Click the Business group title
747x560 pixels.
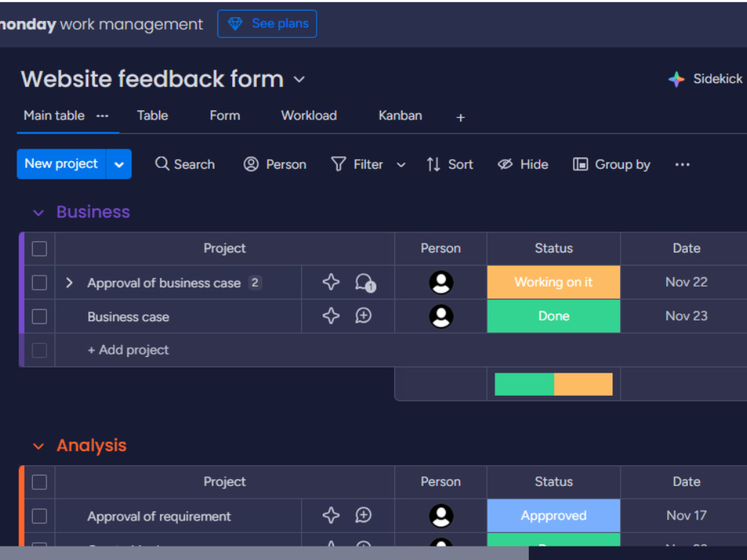(93, 212)
